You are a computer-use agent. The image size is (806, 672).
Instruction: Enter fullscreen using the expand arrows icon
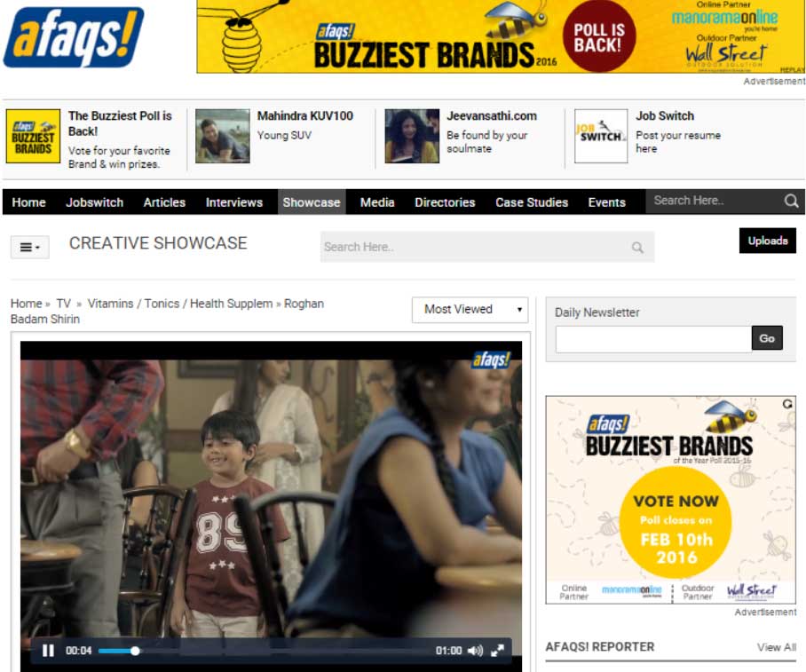point(497,651)
